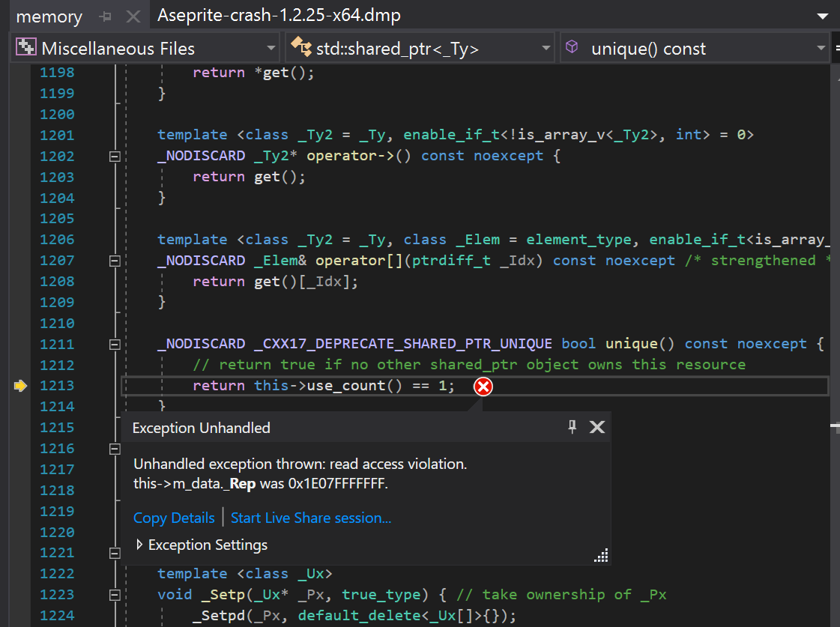Viewport: 840px width, 627px height.
Task: Click the use_count() call on line 1213
Action: pos(354,386)
